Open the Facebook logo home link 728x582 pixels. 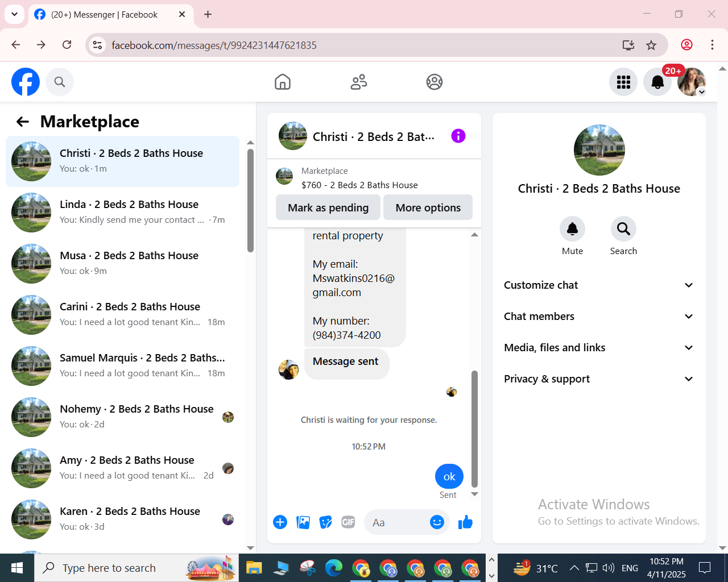[26, 82]
